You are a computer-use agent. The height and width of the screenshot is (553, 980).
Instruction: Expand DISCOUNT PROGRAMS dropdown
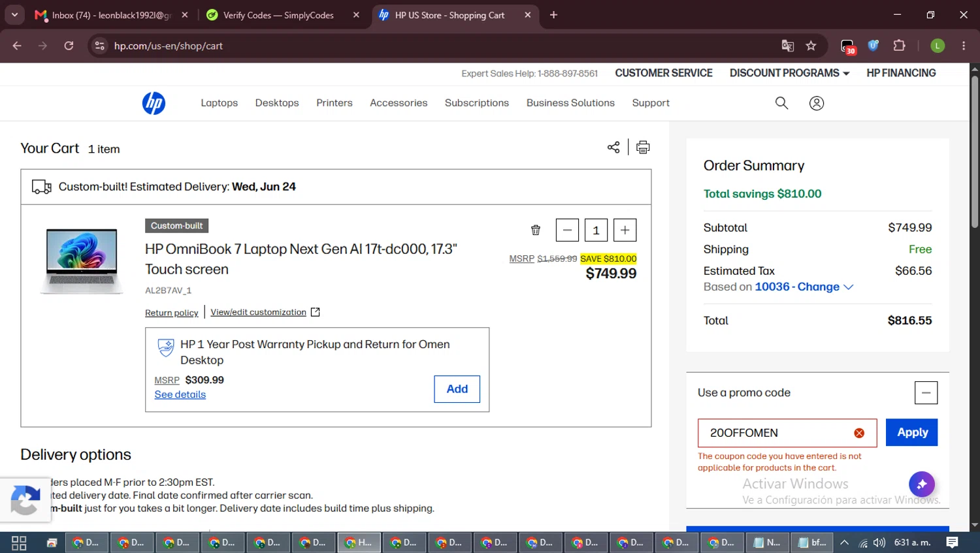[x=789, y=73]
